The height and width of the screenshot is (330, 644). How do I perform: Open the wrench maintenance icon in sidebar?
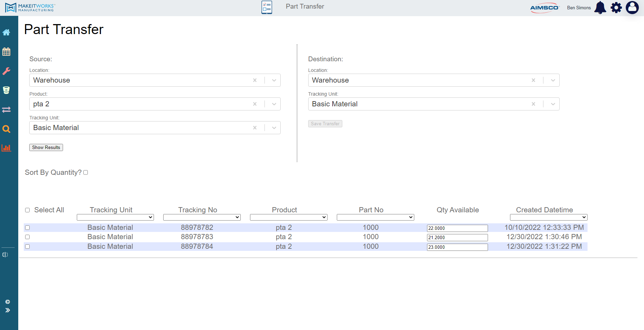point(6,71)
